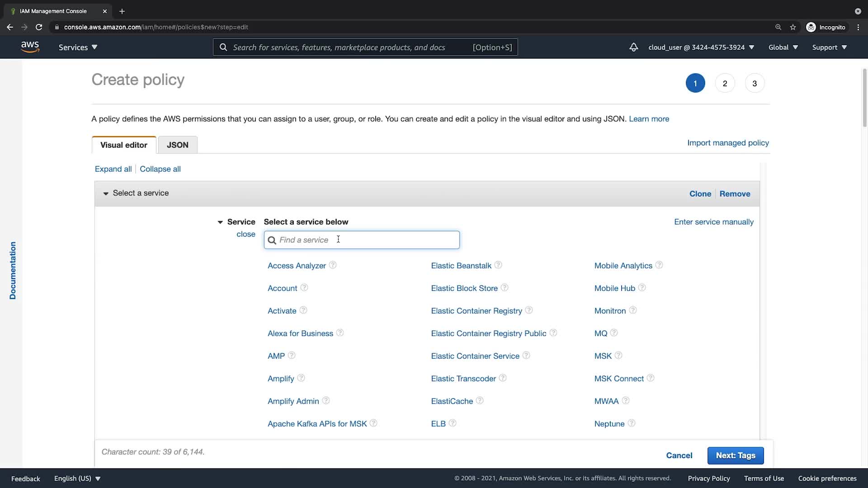Viewport: 868px width, 488px height.
Task: Click help icon beside Elastic Beanstalk
Action: click(x=498, y=265)
